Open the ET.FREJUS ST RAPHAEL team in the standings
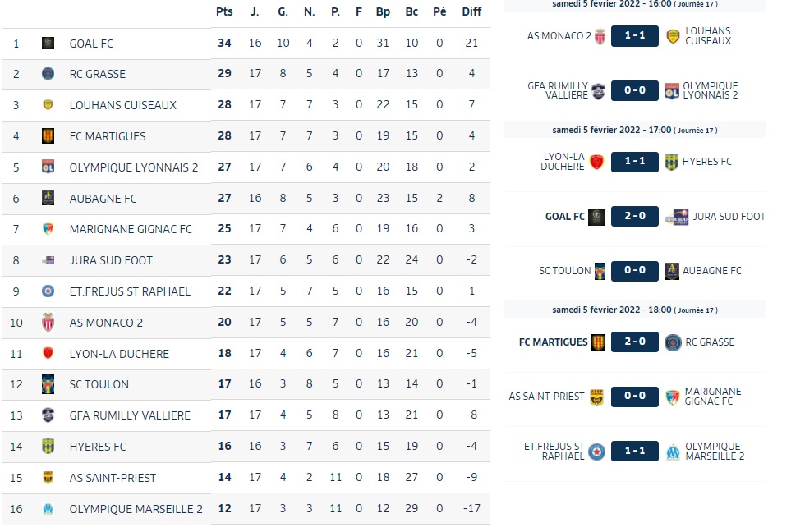 (130, 291)
